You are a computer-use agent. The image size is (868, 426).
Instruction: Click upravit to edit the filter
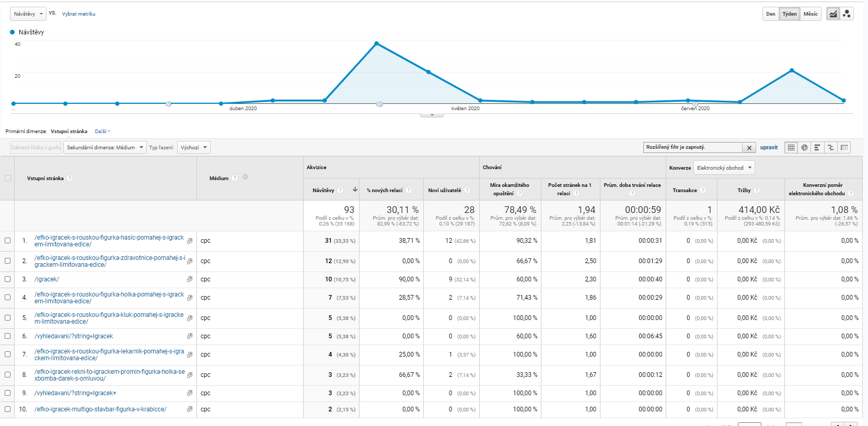point(769,148)
